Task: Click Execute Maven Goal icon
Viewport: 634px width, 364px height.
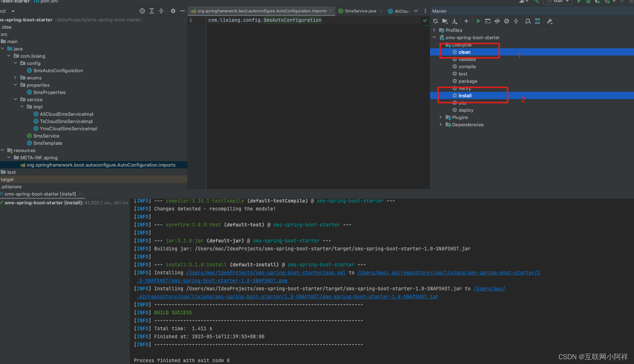Action: click(x=488, y=21)
